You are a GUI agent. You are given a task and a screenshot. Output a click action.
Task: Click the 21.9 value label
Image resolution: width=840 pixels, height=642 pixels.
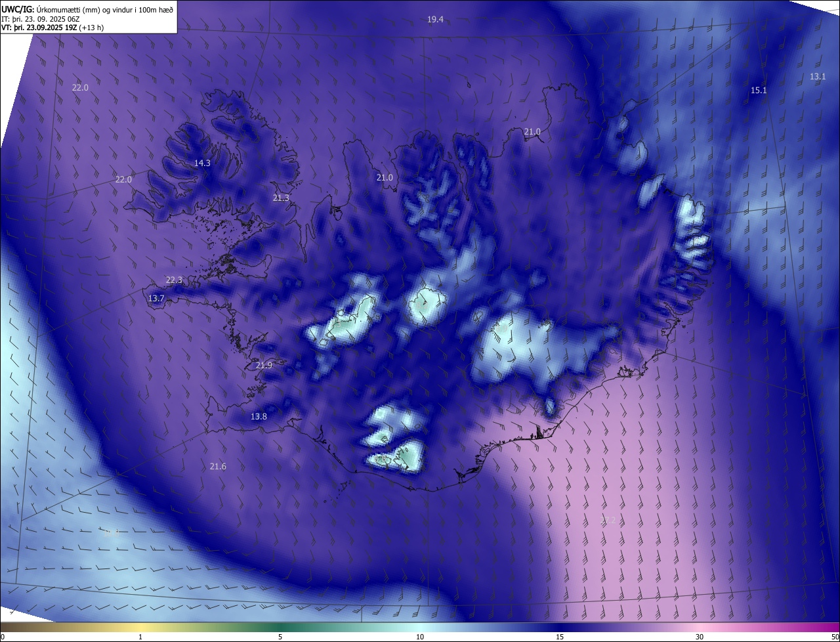click(x=264, y=366)
